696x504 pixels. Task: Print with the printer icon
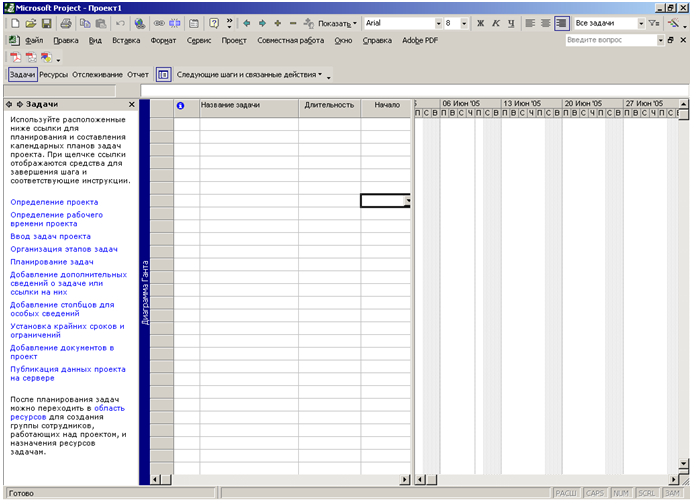coord(66,23)
